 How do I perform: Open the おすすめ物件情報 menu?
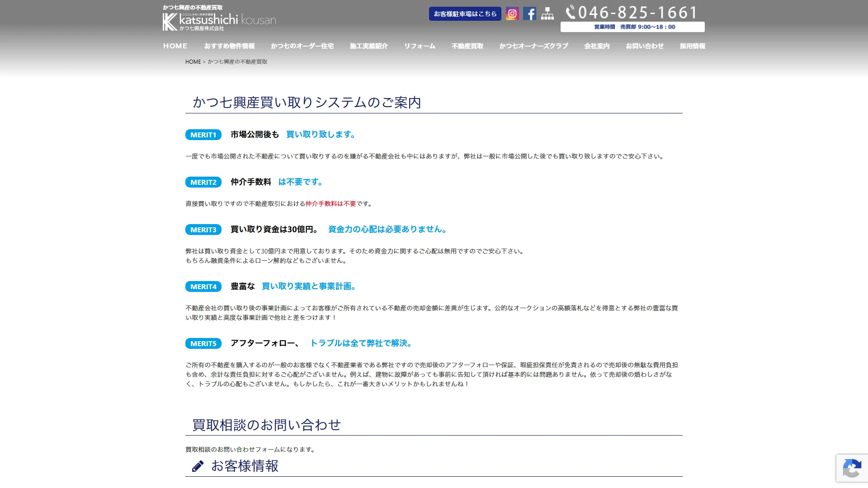point(229,46)
